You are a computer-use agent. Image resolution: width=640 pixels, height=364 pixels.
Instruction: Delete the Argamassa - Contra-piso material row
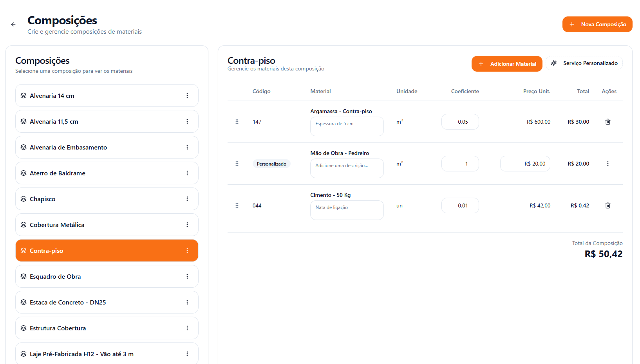coord(607,122)
